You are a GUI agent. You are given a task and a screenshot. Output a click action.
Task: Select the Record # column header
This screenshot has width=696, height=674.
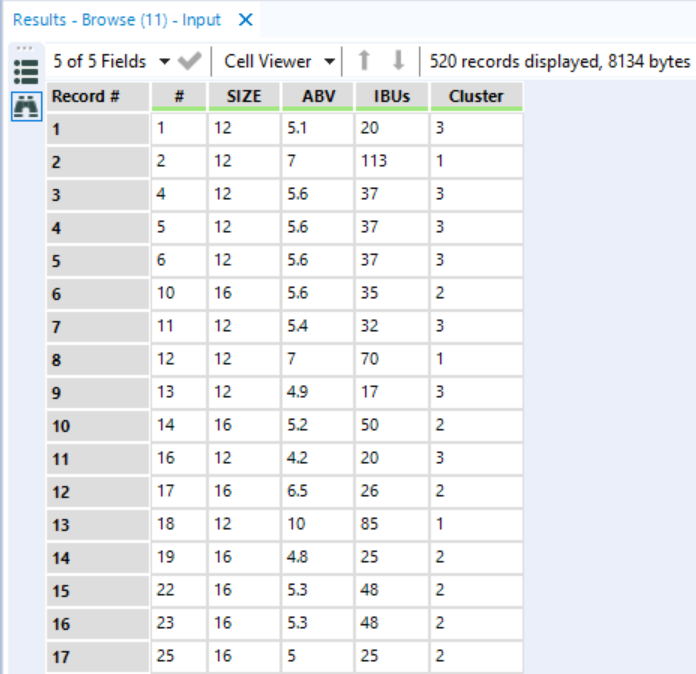[96, 97]
